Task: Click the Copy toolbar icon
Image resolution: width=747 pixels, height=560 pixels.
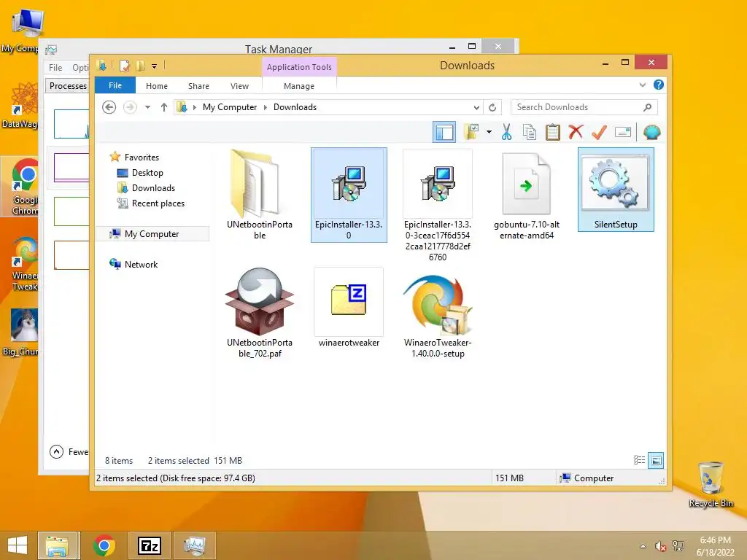Action: [x=530, y=132]
